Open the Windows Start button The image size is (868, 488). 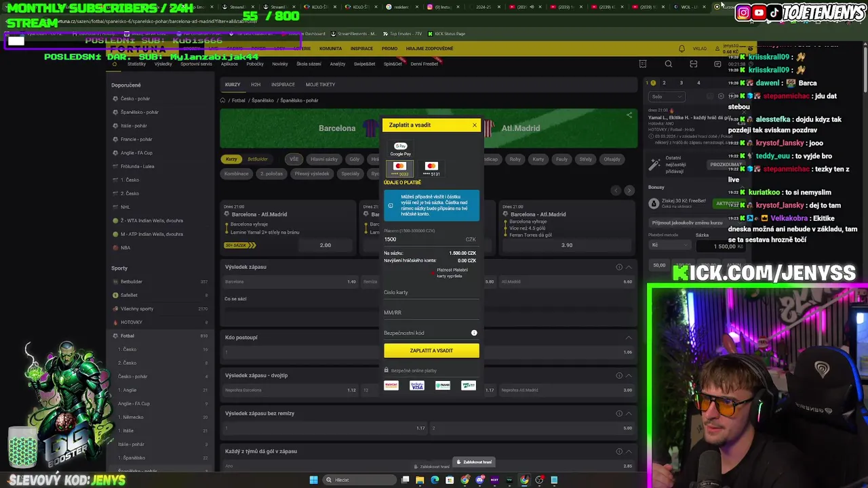point(313,480)
